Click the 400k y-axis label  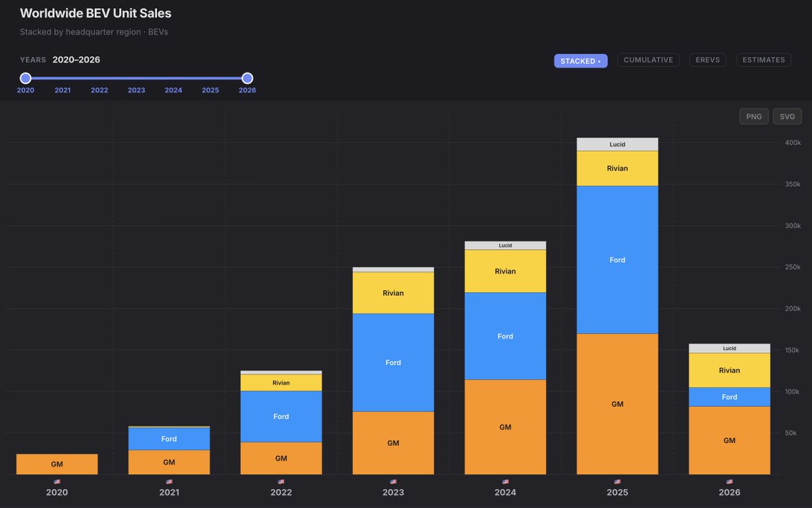pyautogui.click(x=792, y=143)
